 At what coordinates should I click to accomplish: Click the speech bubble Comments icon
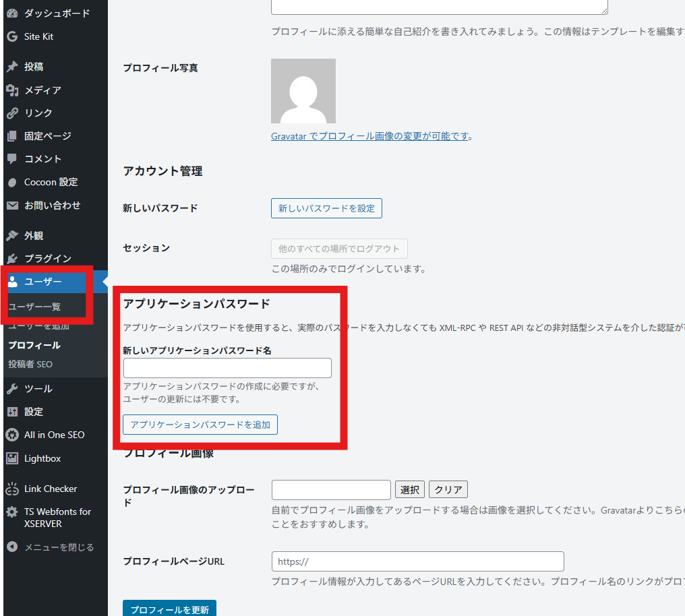tap(11, 159)
